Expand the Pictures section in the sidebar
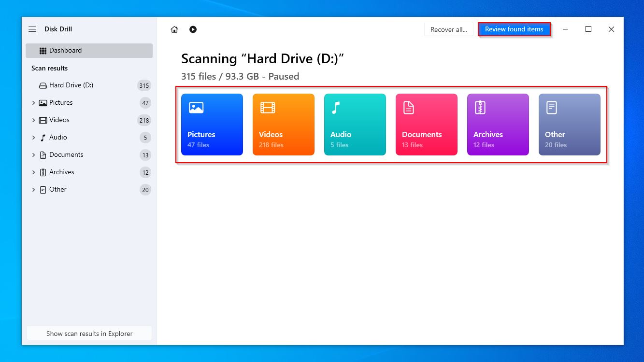The image size is (644, 362). coord(33,102)
